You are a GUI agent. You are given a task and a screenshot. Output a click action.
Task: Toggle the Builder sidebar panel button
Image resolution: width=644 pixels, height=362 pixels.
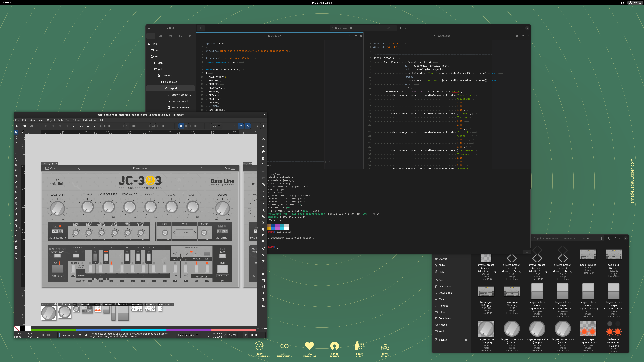point(201,28)
